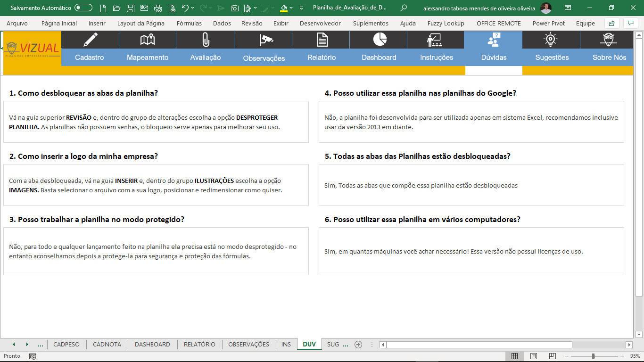
Task: Click the Mapeamento map icon
Action: [x=148, y=40]
